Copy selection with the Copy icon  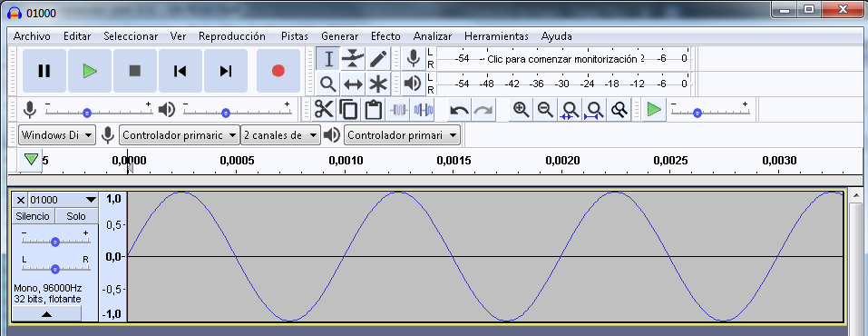348,109
